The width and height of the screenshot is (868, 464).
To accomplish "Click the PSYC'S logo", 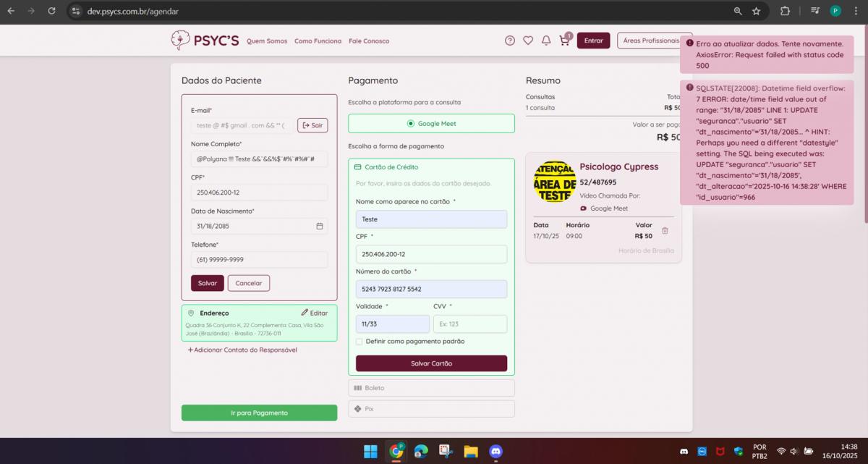I will (x=205, y=41).
